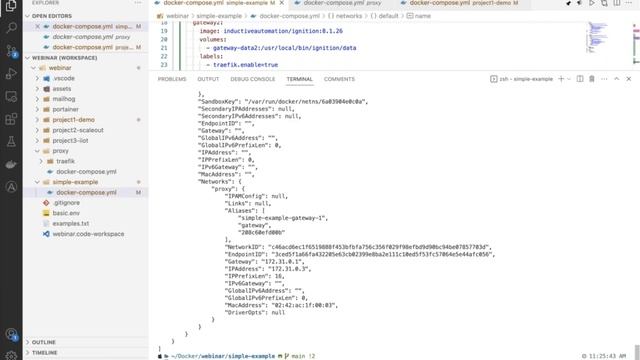This screenshot has width=640, height=360.
Task: Open the Search view in activity bar
Action: (11, 28)
